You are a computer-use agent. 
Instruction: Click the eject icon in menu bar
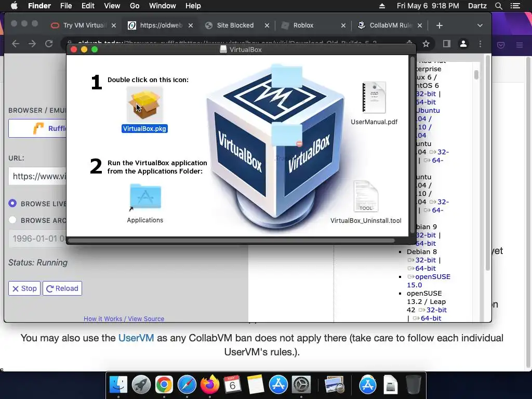382,6
